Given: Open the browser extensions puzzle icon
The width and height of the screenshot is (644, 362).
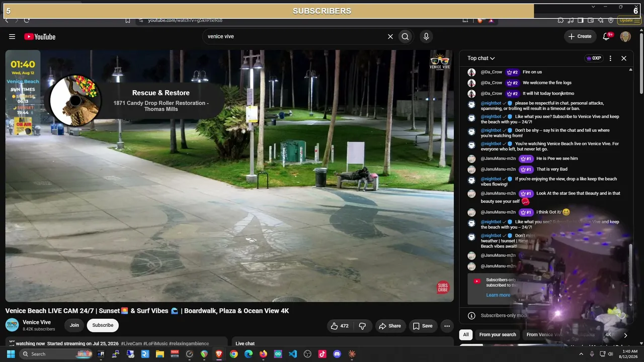Looking at the screenshot, I should click(560, 21).
